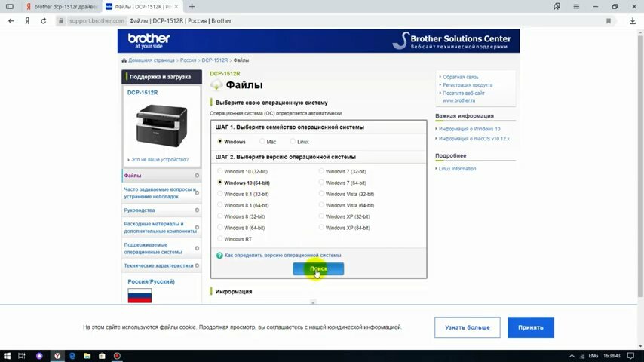Viewport: 644px width, 362px height.
Task: Reload the page with refresh icon
Action: coord(43,21)
